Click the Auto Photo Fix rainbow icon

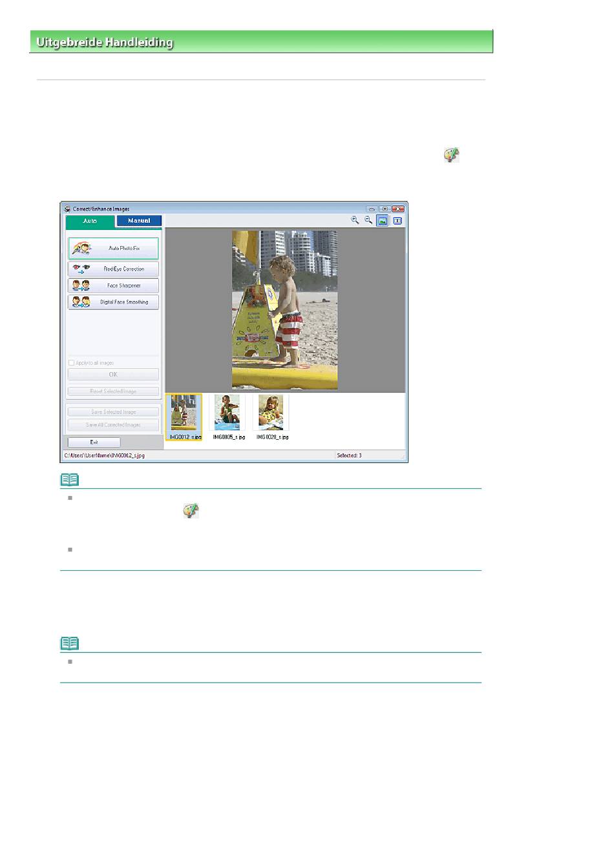click(81, 248)
